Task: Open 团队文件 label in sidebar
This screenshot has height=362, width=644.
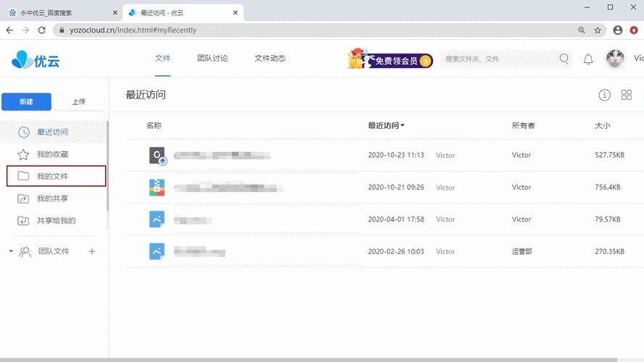Action: (54, 251)
